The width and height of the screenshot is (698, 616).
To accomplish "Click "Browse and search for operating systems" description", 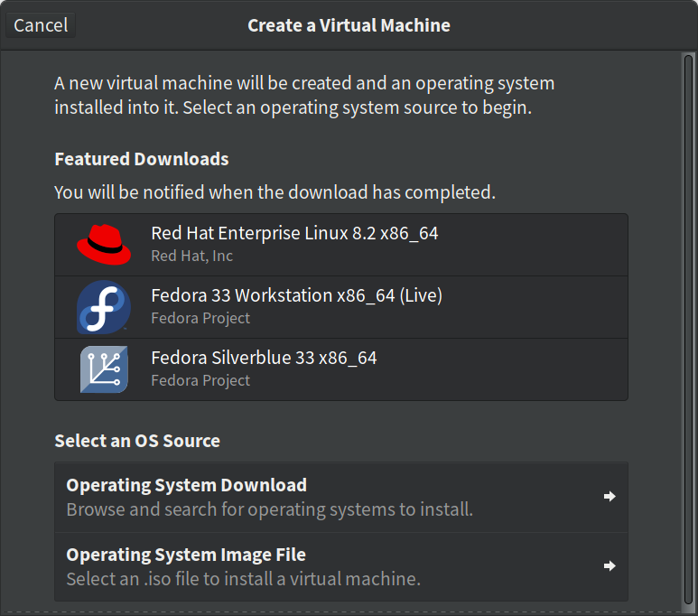I will click(269, 509).
